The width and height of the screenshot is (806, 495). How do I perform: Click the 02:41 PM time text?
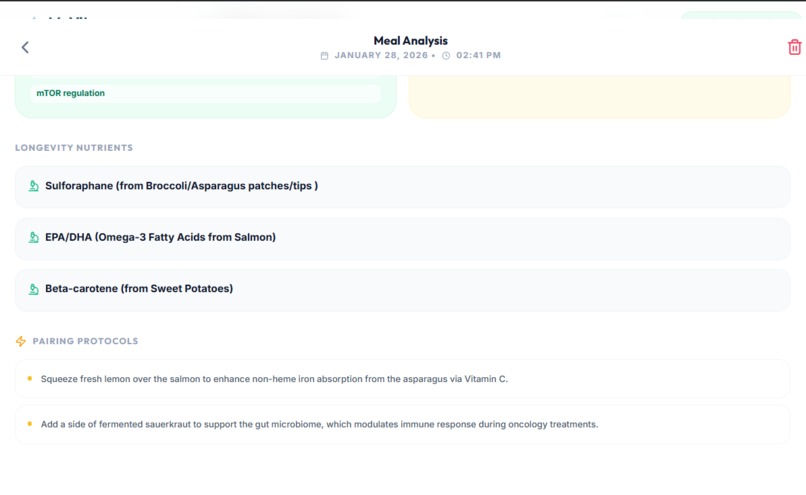click(478, 55)
